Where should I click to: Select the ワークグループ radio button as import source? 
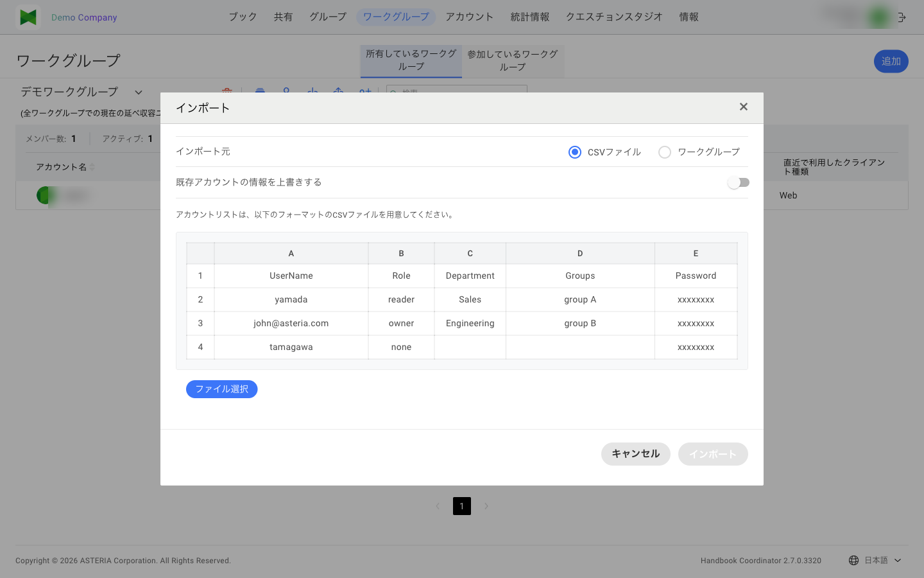pyautogui.click(x=665, y=152)
